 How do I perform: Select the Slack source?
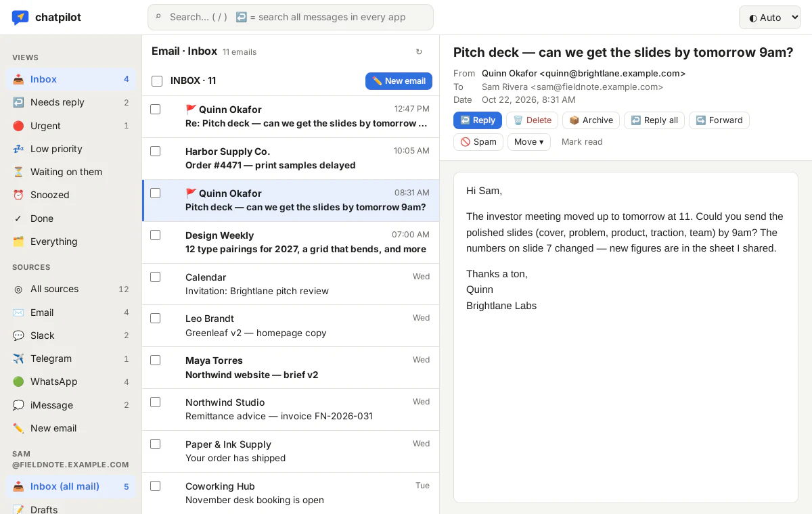[71, 335]
